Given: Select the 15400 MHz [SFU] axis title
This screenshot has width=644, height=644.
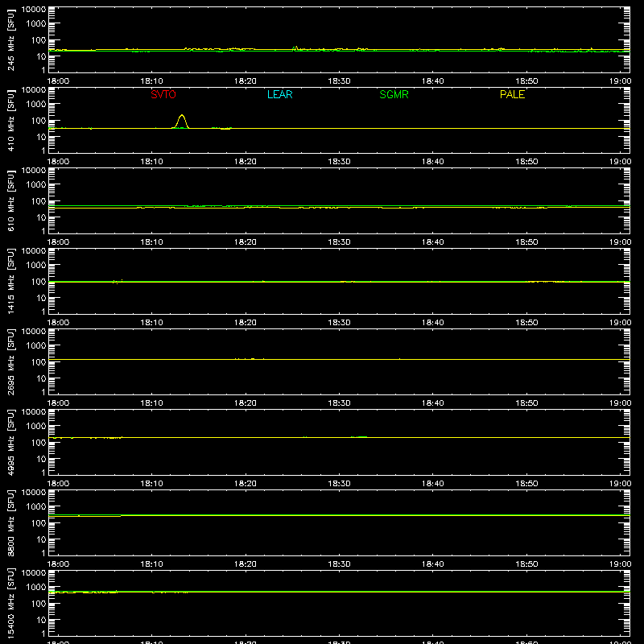Looking at the screenshot, I should [11, 603].
